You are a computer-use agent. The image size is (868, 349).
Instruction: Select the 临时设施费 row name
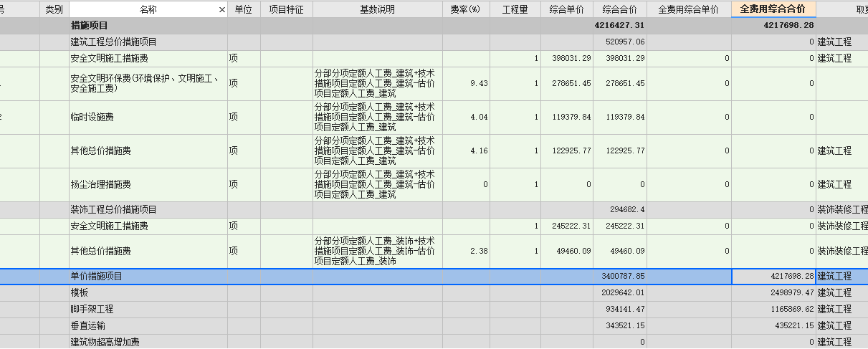click(x=92, y=118)
